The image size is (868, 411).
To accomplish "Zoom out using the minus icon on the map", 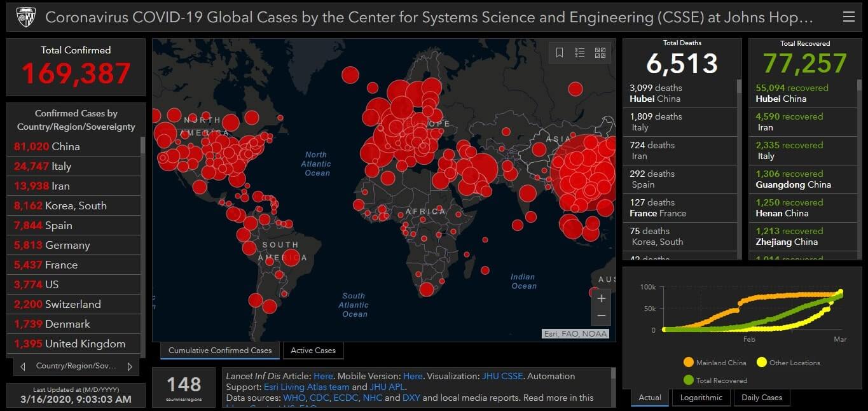I will tap(601, 315).
